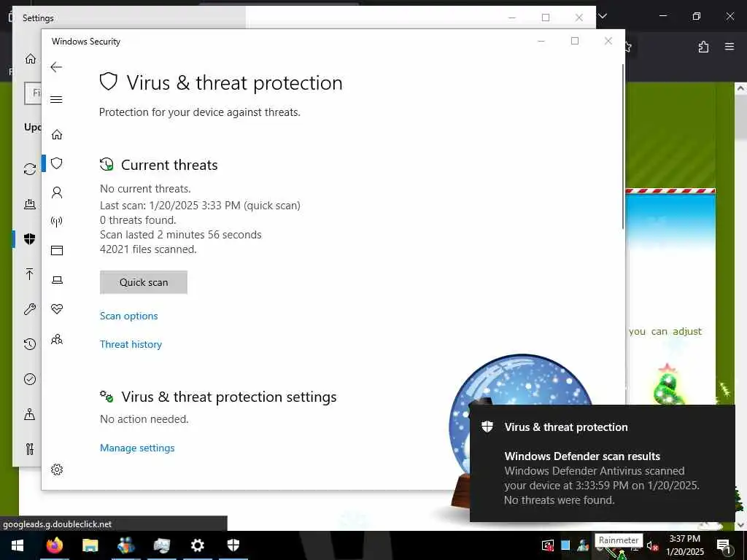Open Family options people icon
The height and width of the screenshot is (560, 747).
pyautogui.click(x=57, y=340)
